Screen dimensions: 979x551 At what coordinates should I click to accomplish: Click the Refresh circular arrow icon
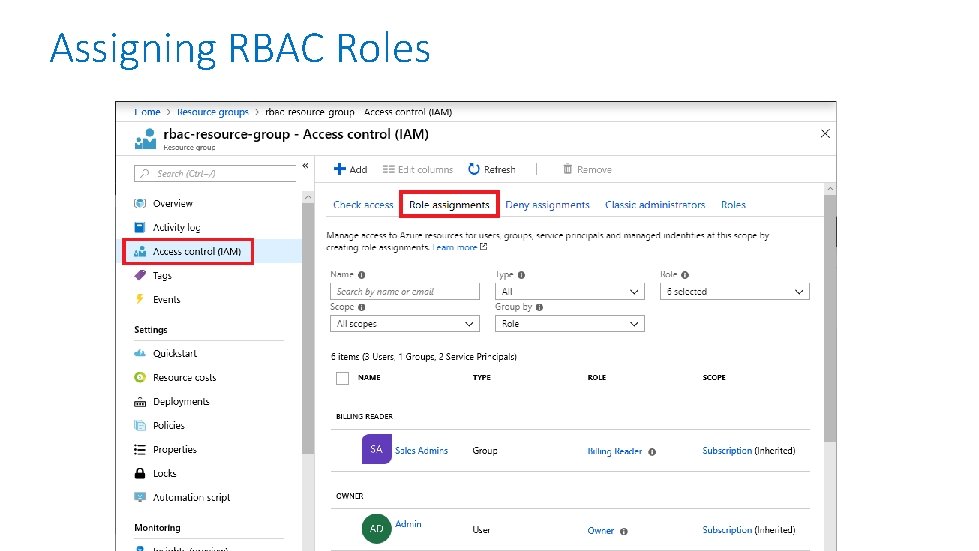point(474,169)
